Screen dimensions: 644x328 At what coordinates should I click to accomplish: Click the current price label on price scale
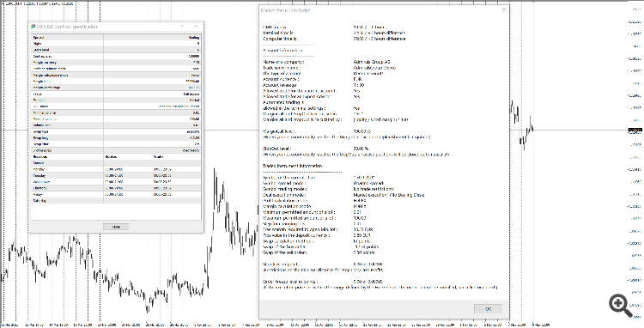point(635,131)
